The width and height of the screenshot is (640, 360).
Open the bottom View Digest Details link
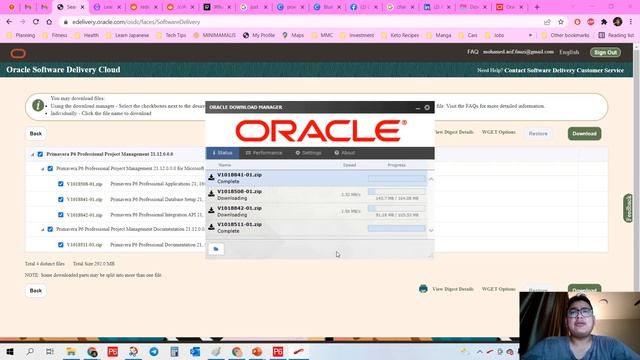[x=453, y=289]
